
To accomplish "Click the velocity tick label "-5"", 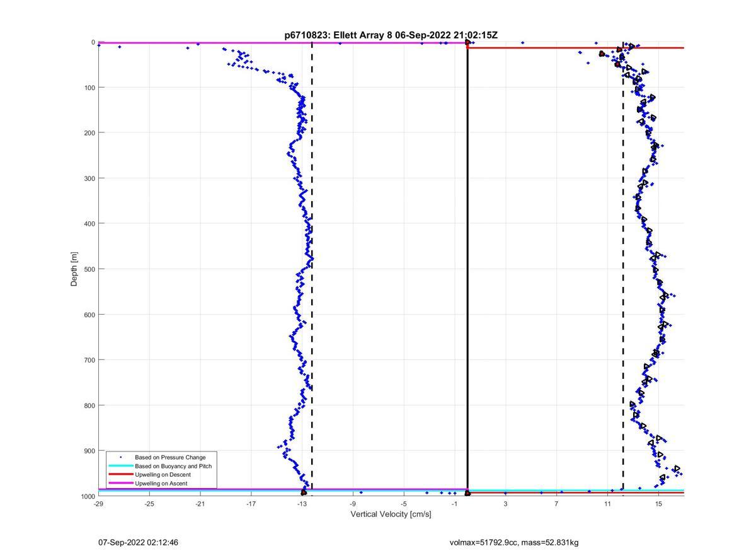I will 404,504.
